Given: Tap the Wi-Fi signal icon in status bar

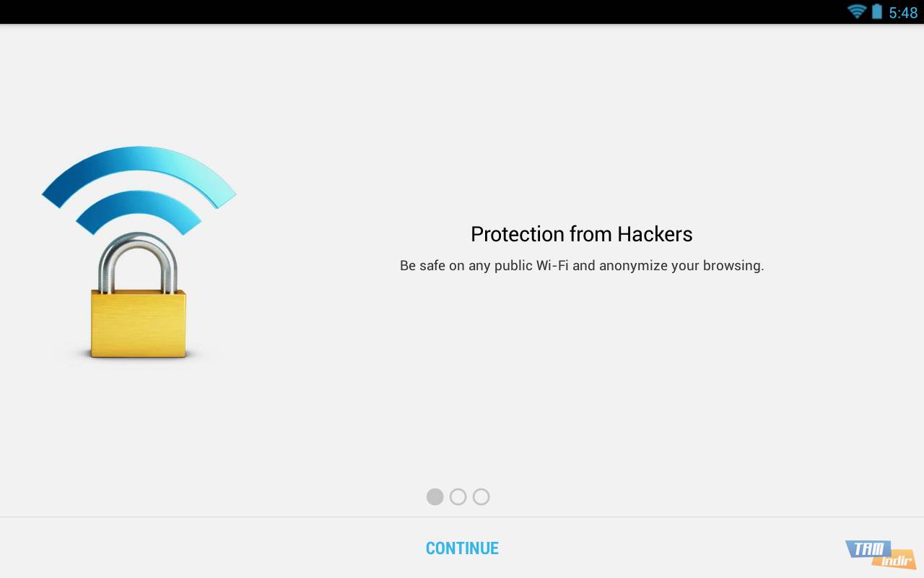Looking at the screenshot, I should (856, 12).
